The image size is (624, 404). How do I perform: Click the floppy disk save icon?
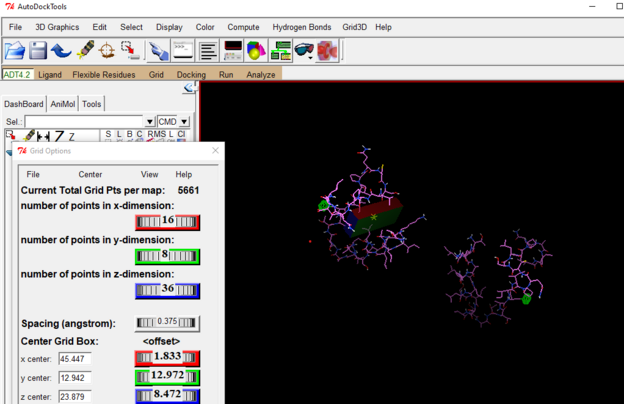tap(38, 50)
